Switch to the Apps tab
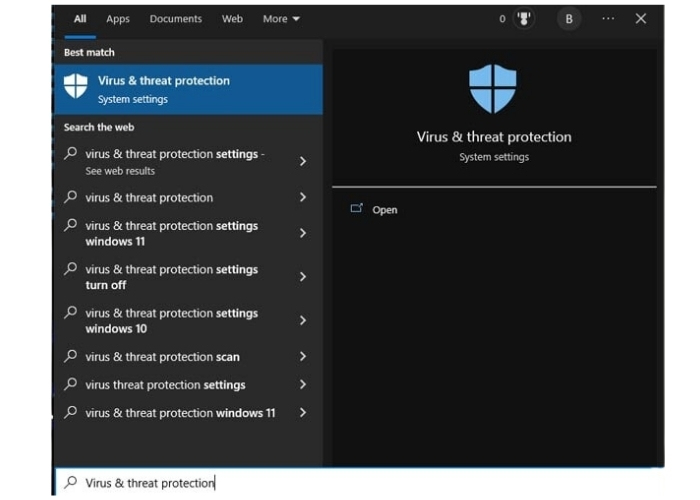The image size is (700, 500). 118,19
